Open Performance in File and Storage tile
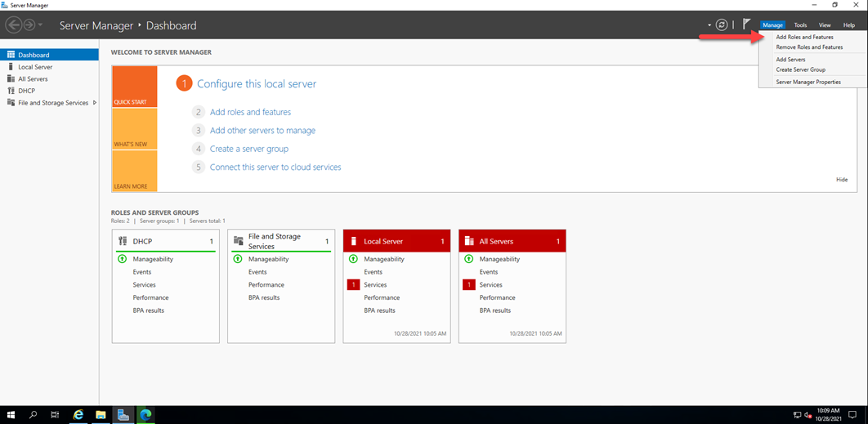The image size is (868, 424). pos(266,284)
